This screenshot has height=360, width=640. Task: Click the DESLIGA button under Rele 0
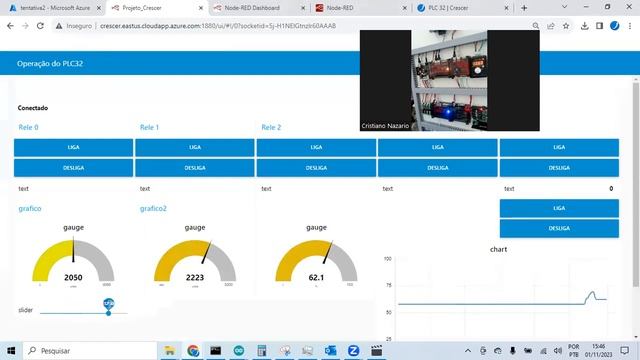[73, 168]
